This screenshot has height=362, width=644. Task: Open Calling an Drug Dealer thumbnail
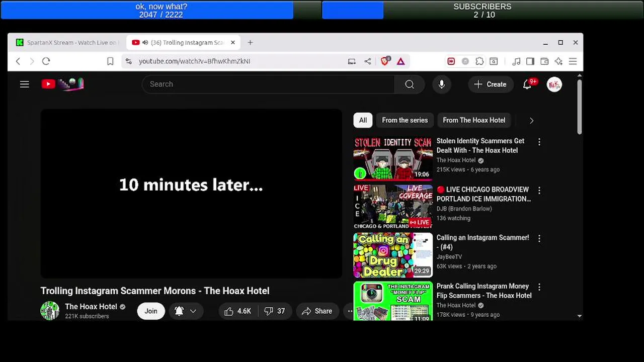click(x=393, y=255)
